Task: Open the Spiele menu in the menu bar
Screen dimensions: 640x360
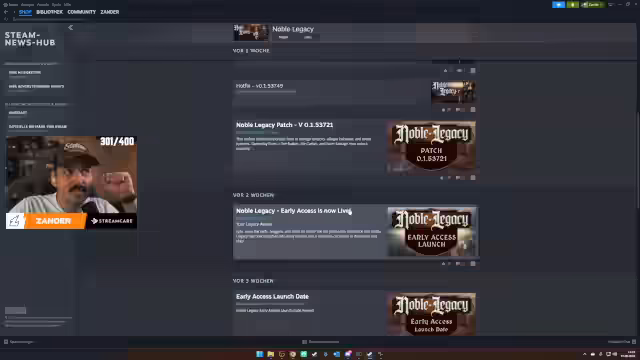Action: pos(56,4)
